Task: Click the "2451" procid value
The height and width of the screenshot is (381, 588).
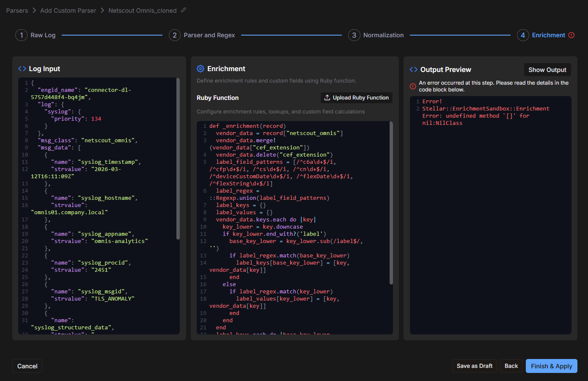Action: pos(101,270)
